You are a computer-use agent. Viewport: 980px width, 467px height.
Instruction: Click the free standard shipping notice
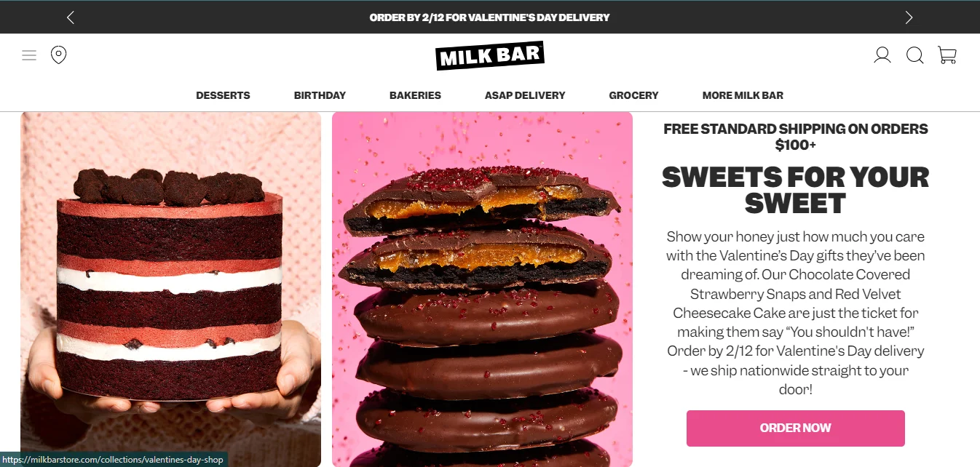pyautogui.click(x=796, y=137)
